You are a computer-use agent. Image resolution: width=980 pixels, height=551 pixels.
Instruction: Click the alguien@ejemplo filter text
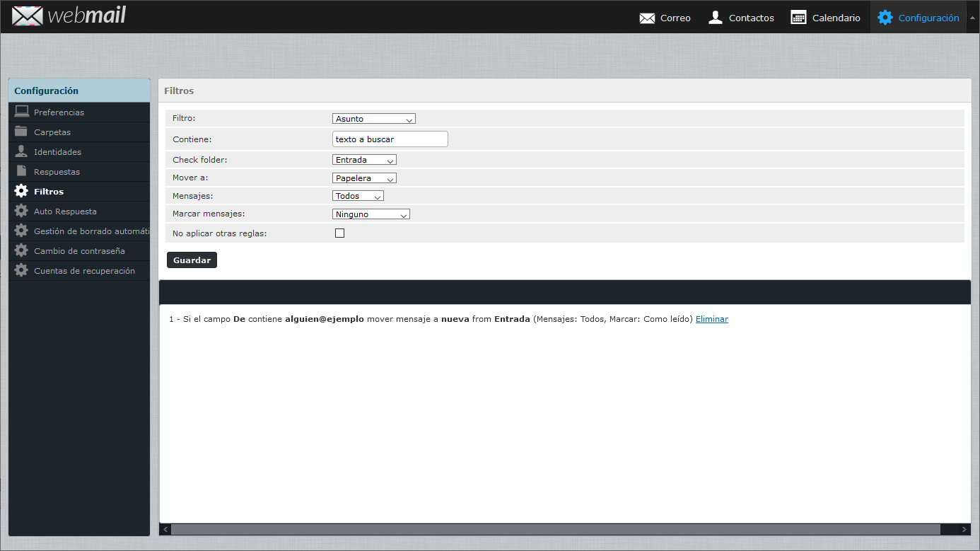point(325,319)
